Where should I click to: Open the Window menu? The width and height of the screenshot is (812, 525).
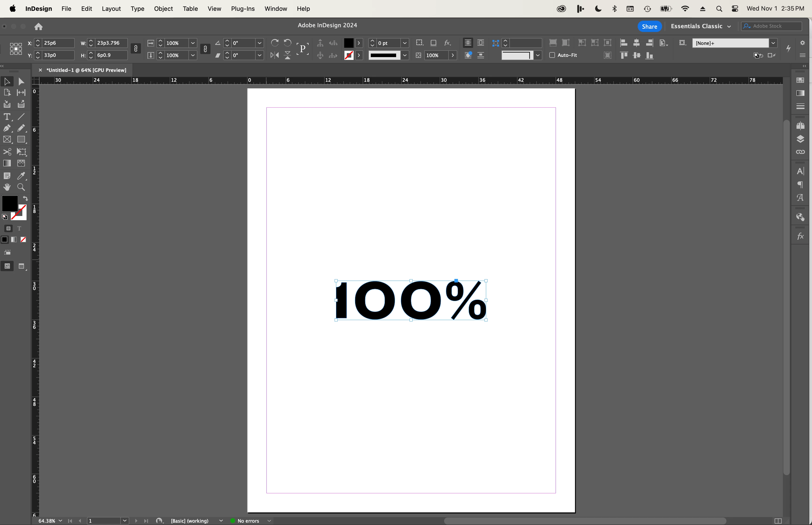(x=275, y=8)
